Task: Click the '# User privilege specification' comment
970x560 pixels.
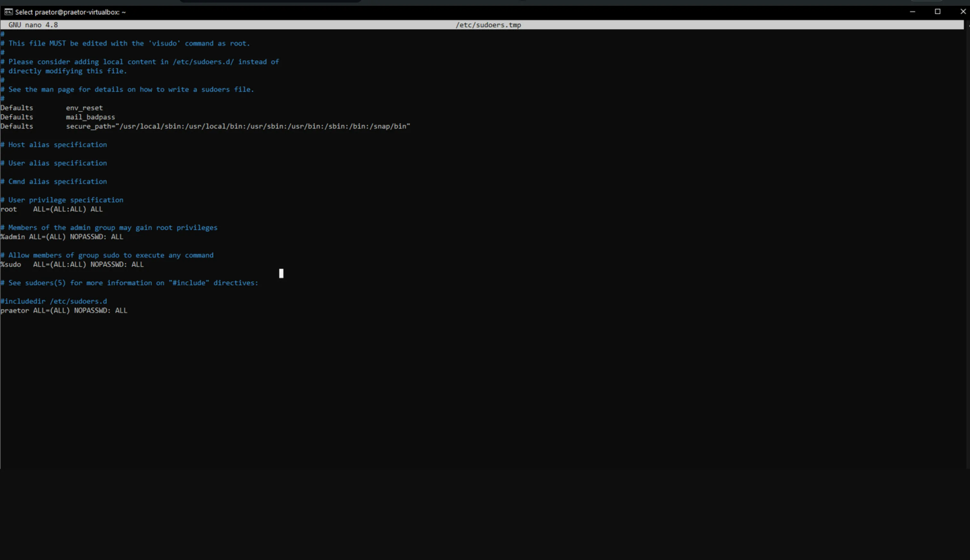Action: [62, 200]
